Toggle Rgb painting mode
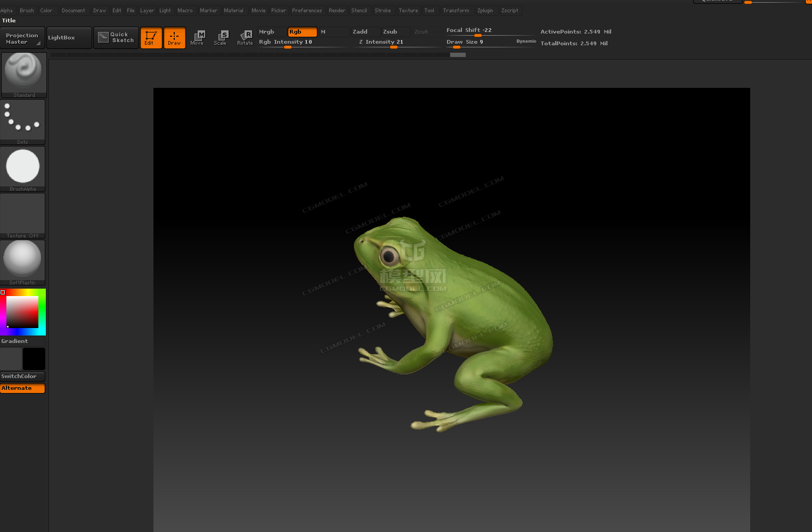812x532 pixels. click(x=302, y=32)
